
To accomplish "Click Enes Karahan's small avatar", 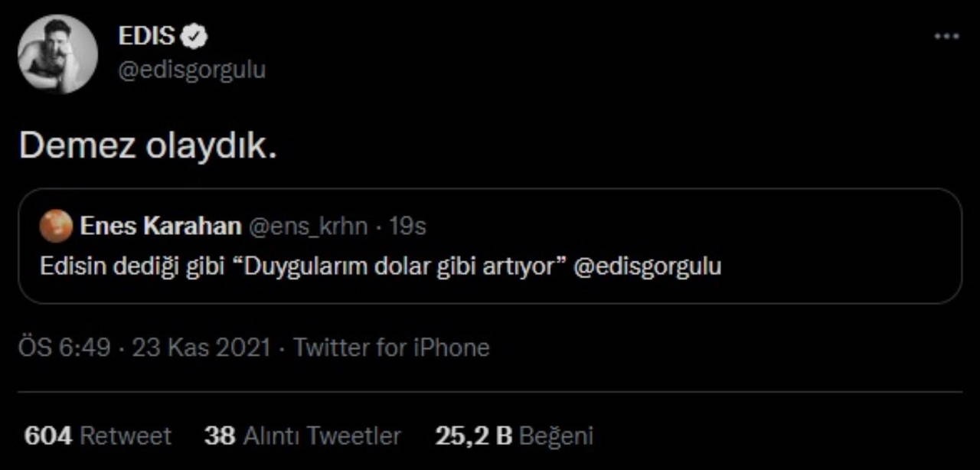I will click(56, 227).
